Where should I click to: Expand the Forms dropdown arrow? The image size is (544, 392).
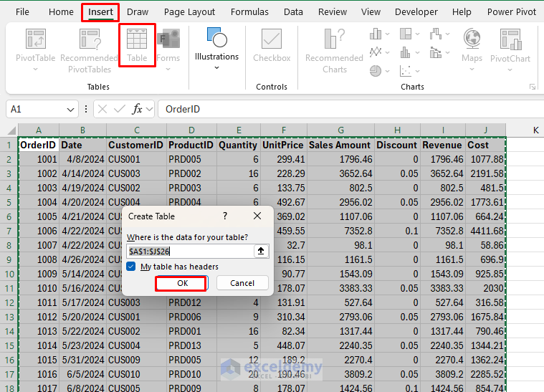click(168, 70)
